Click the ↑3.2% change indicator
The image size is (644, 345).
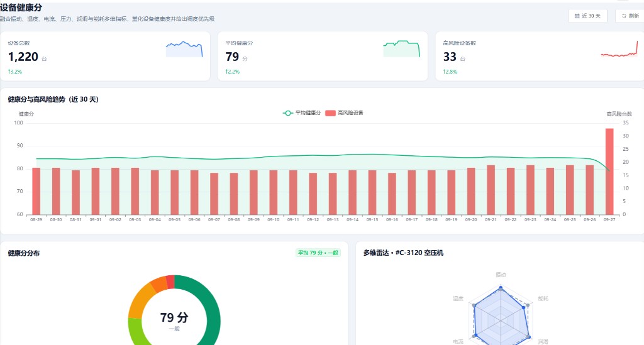click(x=15, y=72)
